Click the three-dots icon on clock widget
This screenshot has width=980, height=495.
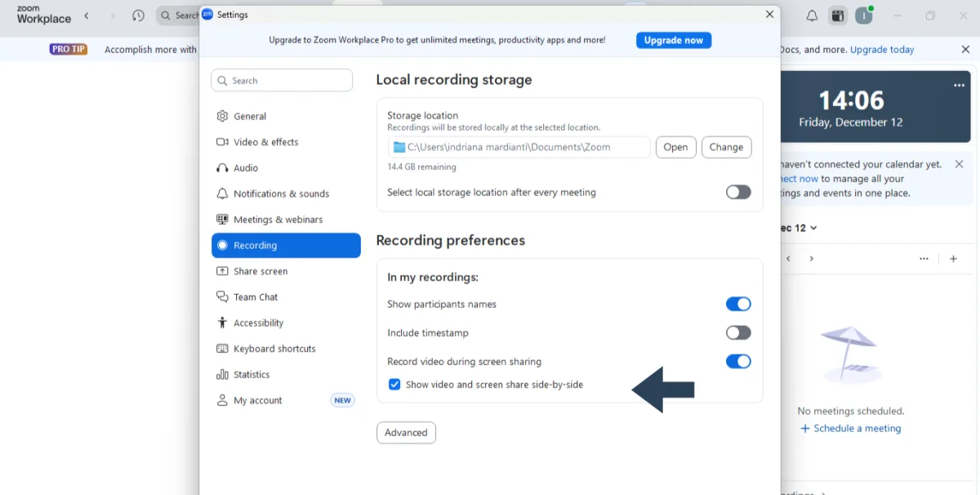[959, 85]
